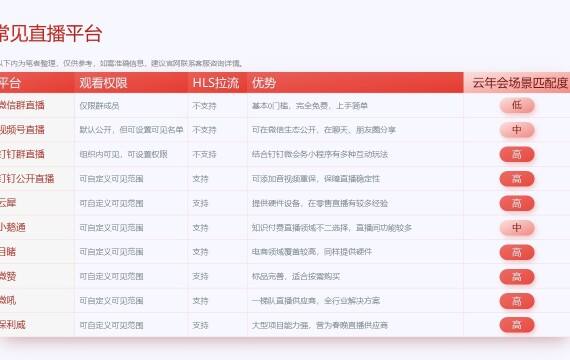Click 不支持 in the 钉钉群直播 row
Screen dimensions: 570x360
[x=204, y=154]
